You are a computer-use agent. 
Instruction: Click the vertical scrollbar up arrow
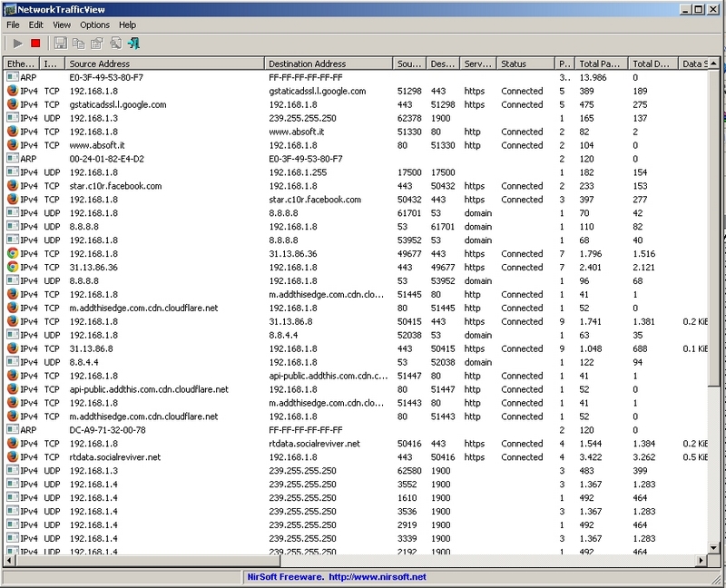coord(714,64)
